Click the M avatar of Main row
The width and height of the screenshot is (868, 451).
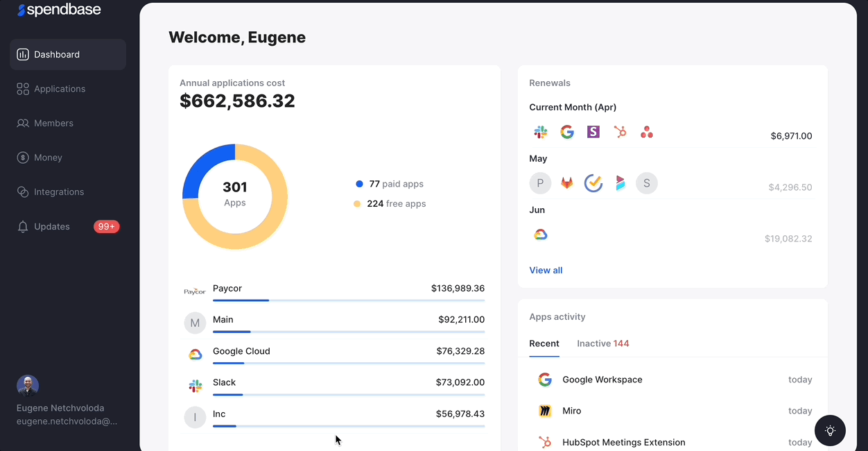pyautogui.click(x=195, y=323)
